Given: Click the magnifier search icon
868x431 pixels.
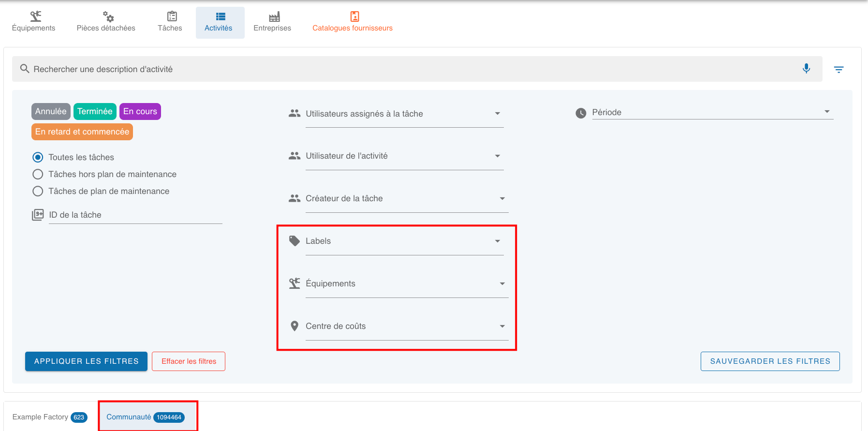Looking at the screenshot, I should click(25, 69).
